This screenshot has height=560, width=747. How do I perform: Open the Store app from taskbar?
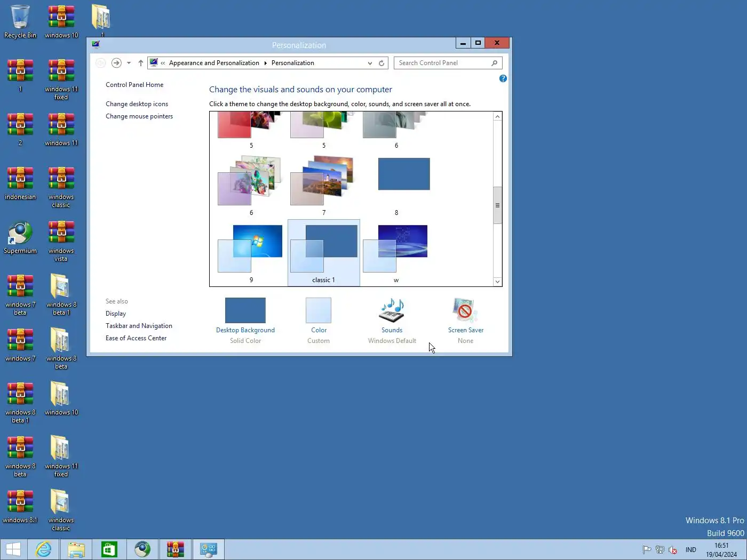point(109,549)
